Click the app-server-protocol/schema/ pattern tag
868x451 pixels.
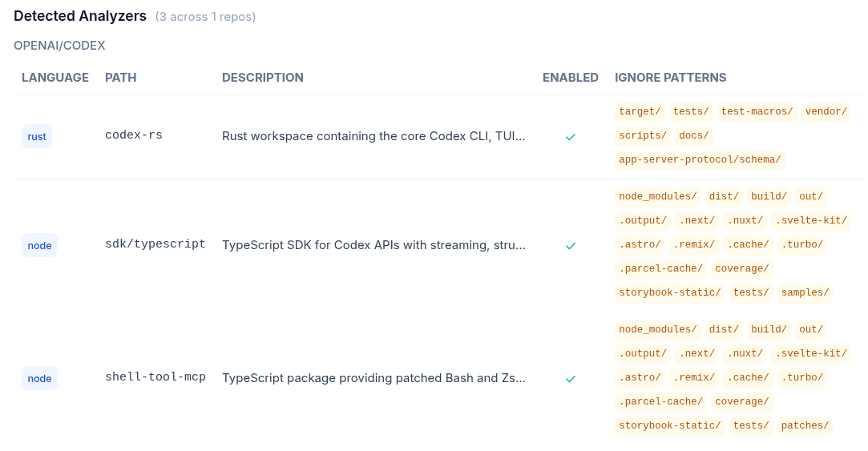[x=699, y=160]
